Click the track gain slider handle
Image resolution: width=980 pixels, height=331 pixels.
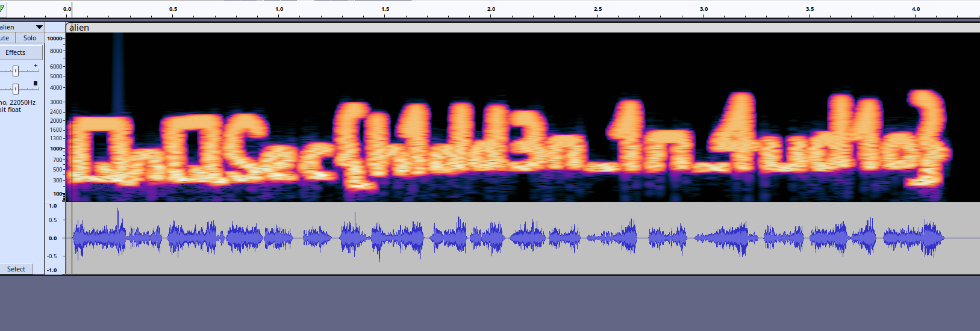tap(16, 71)
